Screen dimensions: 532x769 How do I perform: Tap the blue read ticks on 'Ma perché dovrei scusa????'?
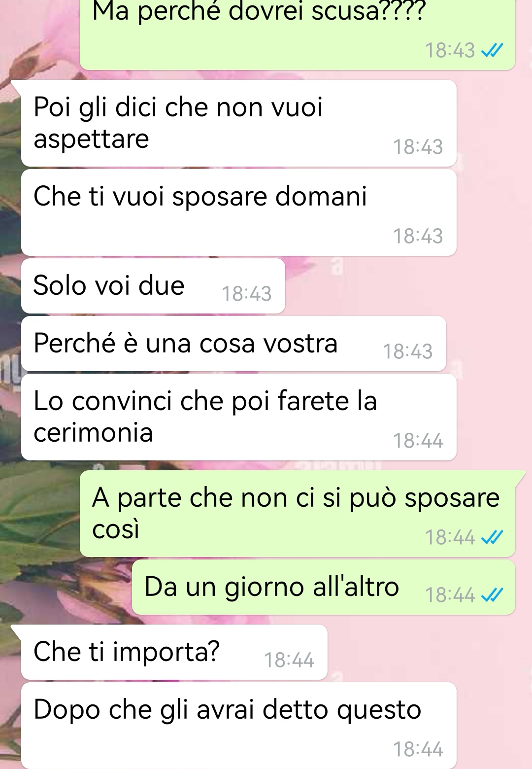[492, 50]
